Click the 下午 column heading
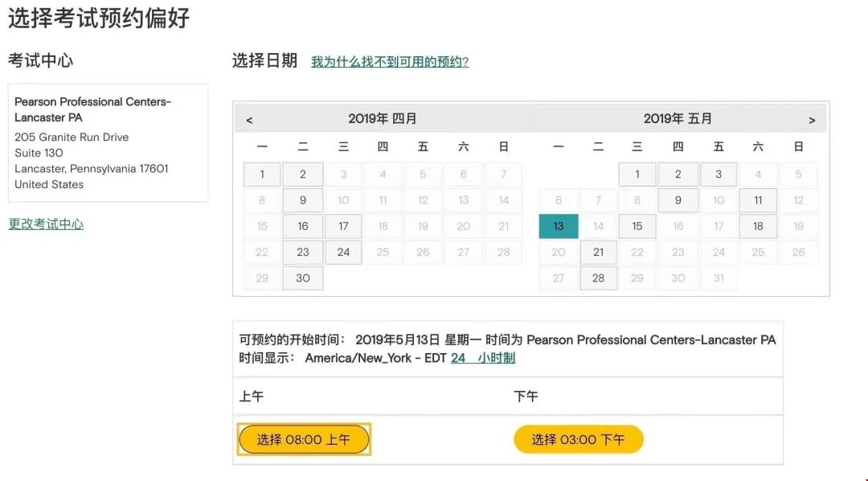The width and height of the screenshot is (868, 481). coord(526,397)
